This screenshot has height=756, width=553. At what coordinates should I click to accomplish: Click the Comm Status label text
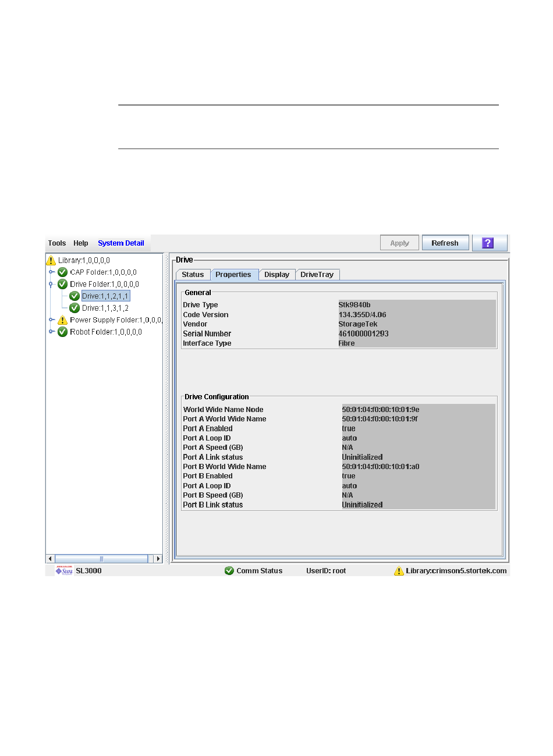pyautogui.click(x=259, y=571)
